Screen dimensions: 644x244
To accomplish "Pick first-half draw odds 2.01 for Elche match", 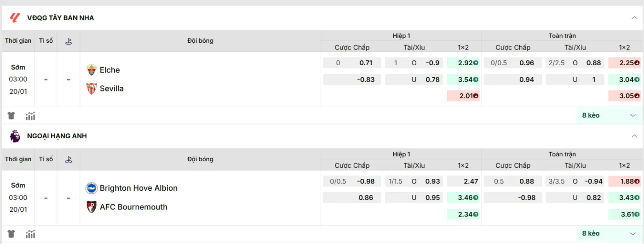I will 463,96.
